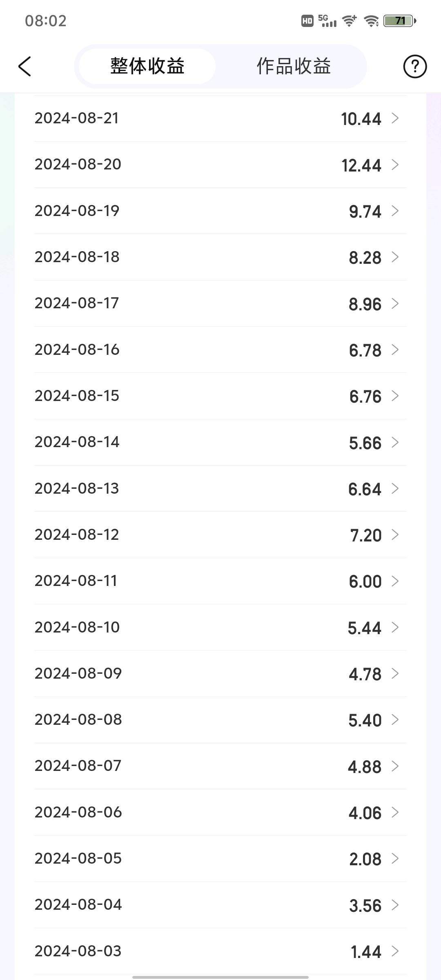
Task: Open the help question mark icon
Action: (x=415, y=66)
